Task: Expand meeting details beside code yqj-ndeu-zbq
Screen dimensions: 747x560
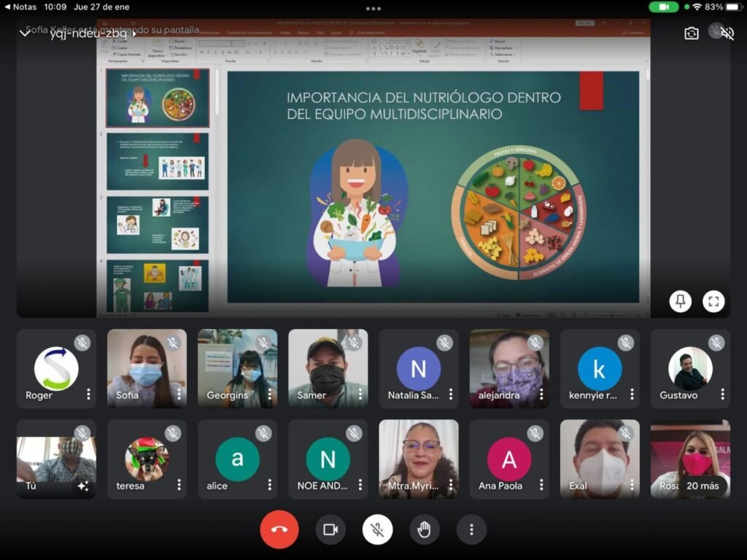Action: point(135,34)
